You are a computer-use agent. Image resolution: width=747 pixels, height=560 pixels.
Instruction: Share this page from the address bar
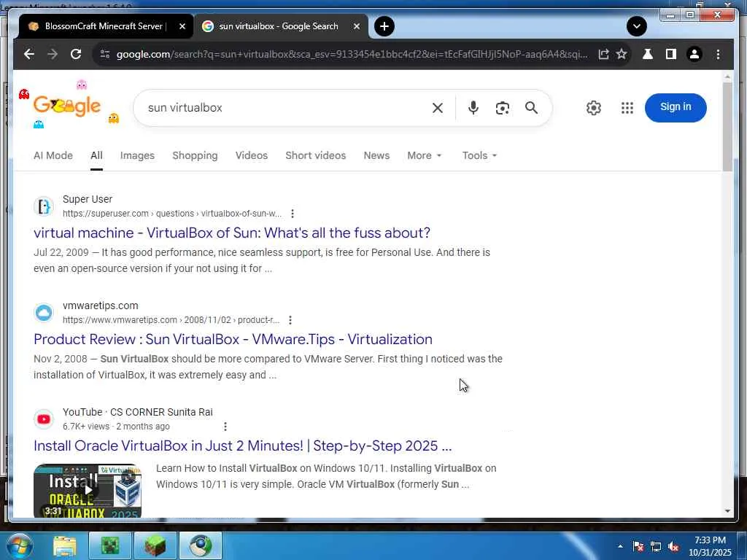pos(603,54)
